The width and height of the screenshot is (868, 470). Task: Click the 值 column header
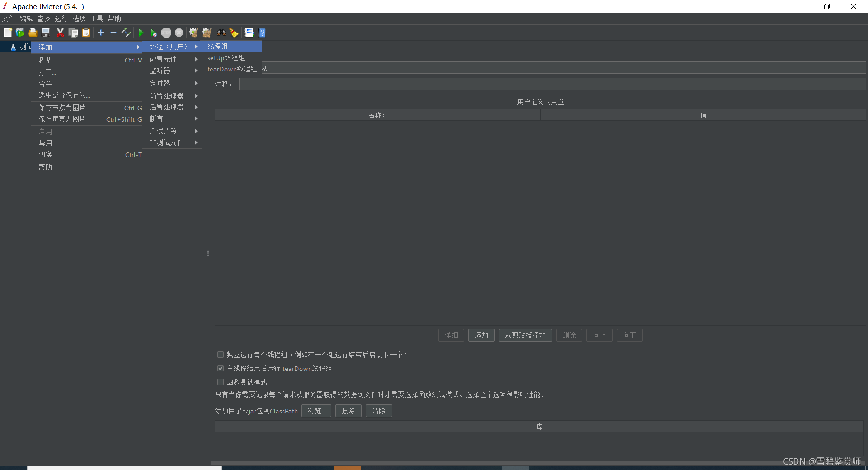pos(703,115)
